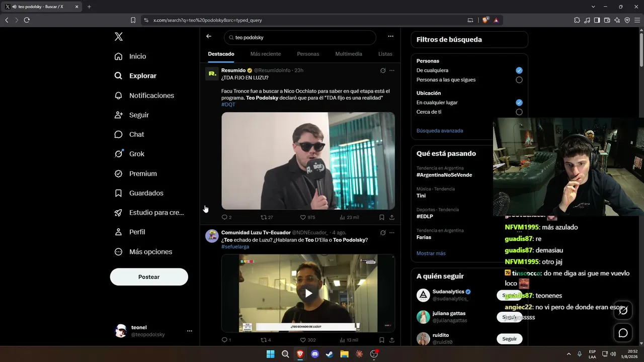644x362 pixels.
Task: Open search settings three-dot menu
Action: coord(390,36)
